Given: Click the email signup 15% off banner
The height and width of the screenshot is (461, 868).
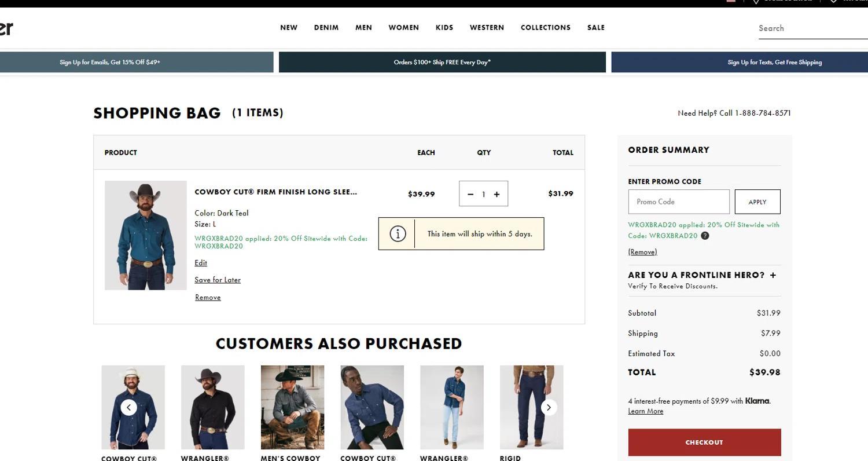Looking at the screenshot, I should tap(137, 62).
